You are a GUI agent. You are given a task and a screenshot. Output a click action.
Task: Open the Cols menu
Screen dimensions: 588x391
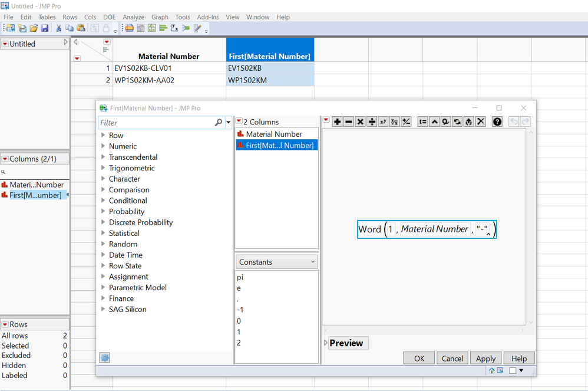coord(90,17)
